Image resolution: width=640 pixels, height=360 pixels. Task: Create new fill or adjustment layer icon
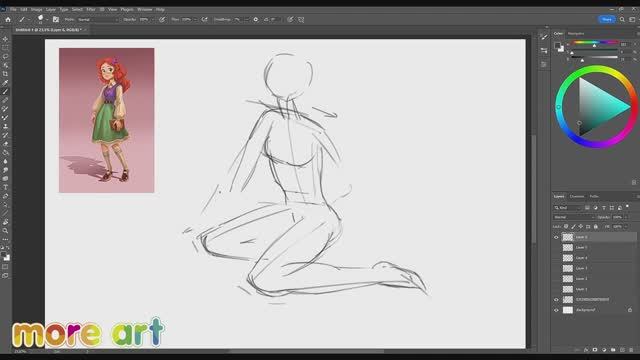(x=604, y=350)
